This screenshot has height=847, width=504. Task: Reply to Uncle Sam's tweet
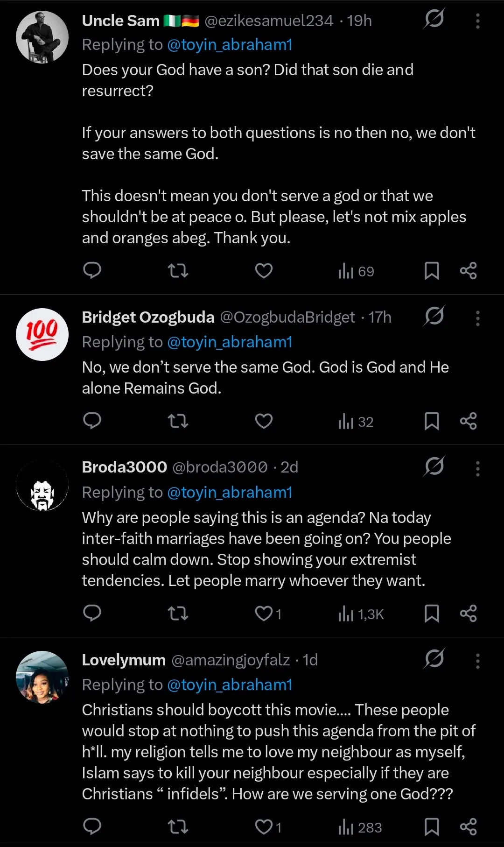click(92, 270)
